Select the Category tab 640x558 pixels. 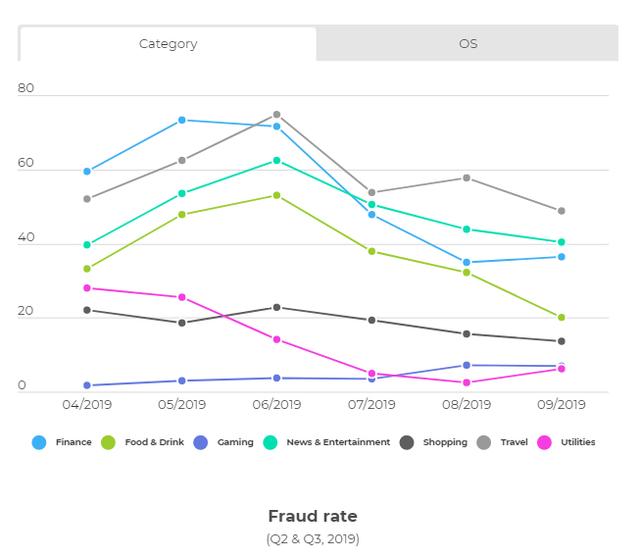click(168, 44)
